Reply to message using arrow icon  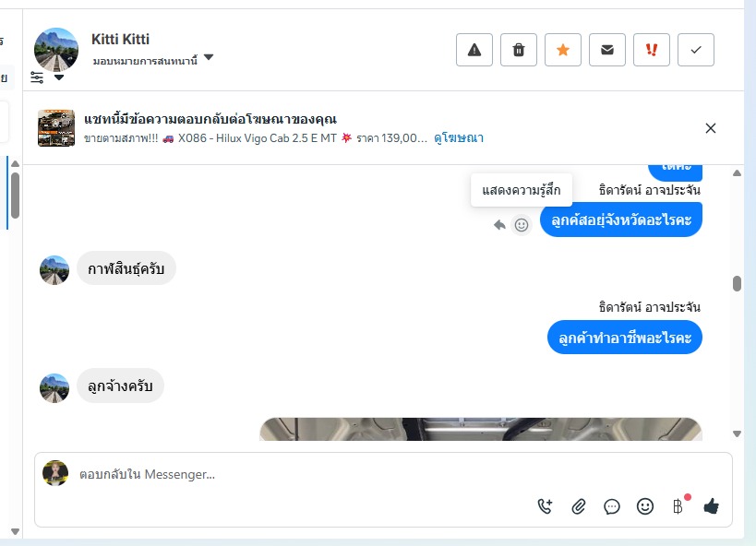click(499, 224)
